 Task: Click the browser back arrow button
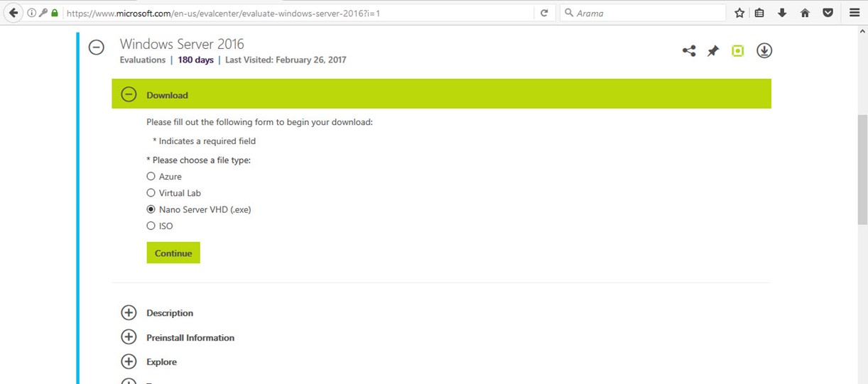[x=13, y=13]
